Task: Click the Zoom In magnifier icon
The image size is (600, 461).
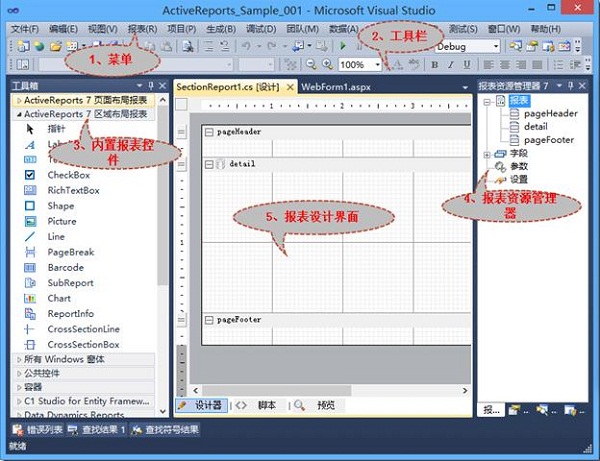Action: (327, 64)
